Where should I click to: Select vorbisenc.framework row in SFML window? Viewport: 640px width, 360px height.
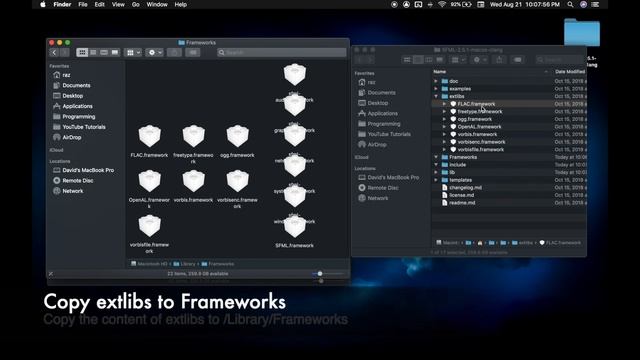pos(509,142)
